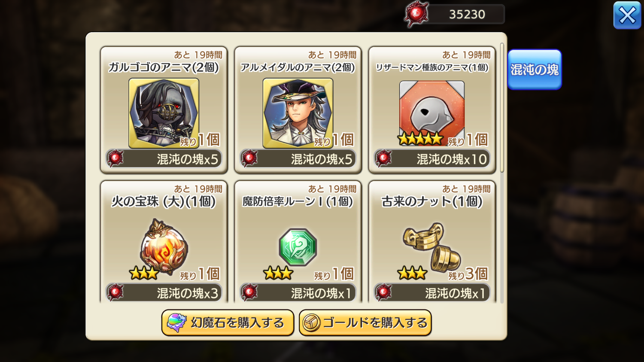Close the exchange shop with X

(x=627, y=15)
